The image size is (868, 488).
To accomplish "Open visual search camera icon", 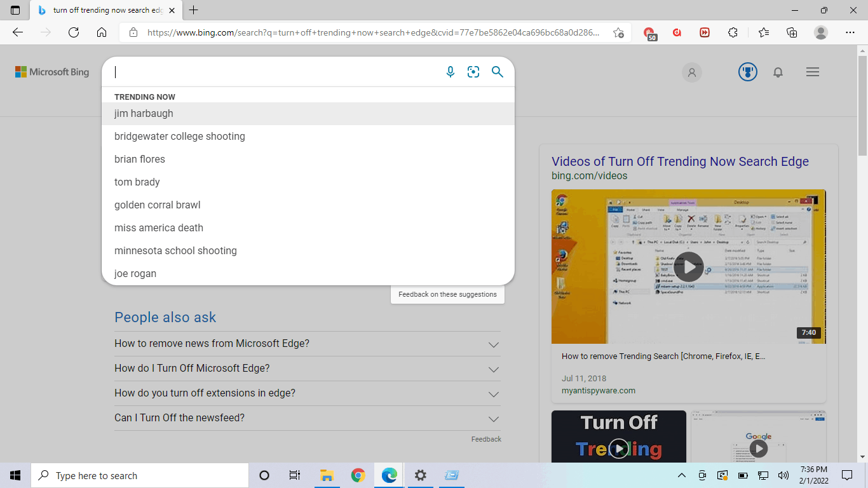I will pos(473,72).
